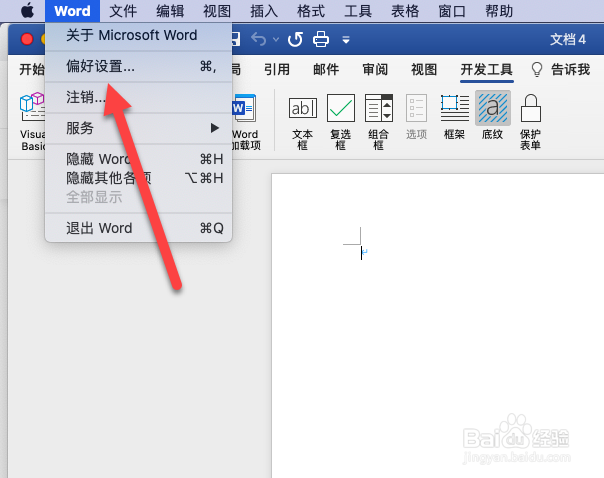The width and height of the screenshot is (604, 478).
Task: Open the Apple menu
Action: (27, 11)
